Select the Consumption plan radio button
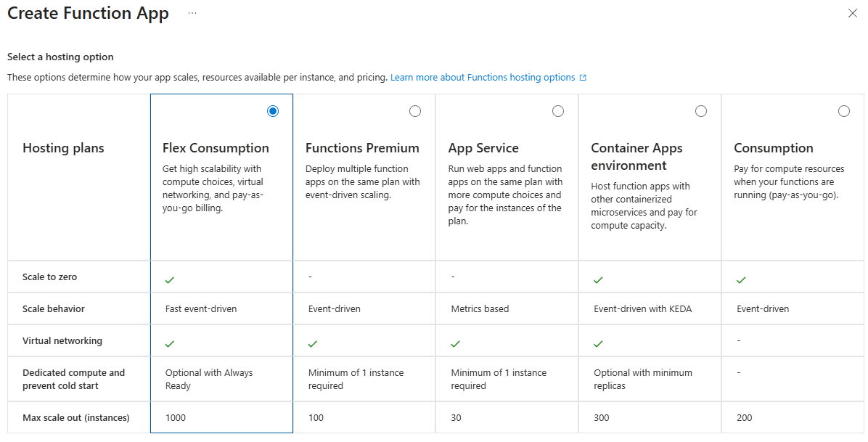This screenshot has height=442, width=868. [x=844, y=111]
